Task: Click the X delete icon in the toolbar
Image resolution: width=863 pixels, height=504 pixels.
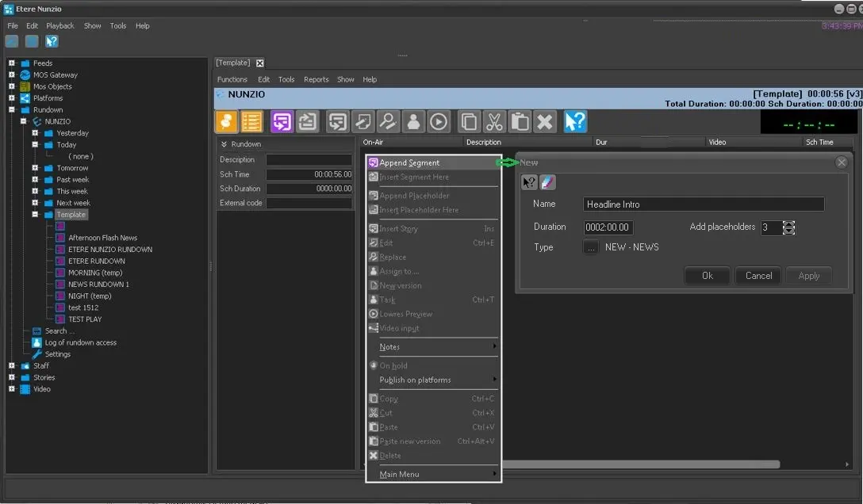Action: pyautogui.click(x=544, y=121)
